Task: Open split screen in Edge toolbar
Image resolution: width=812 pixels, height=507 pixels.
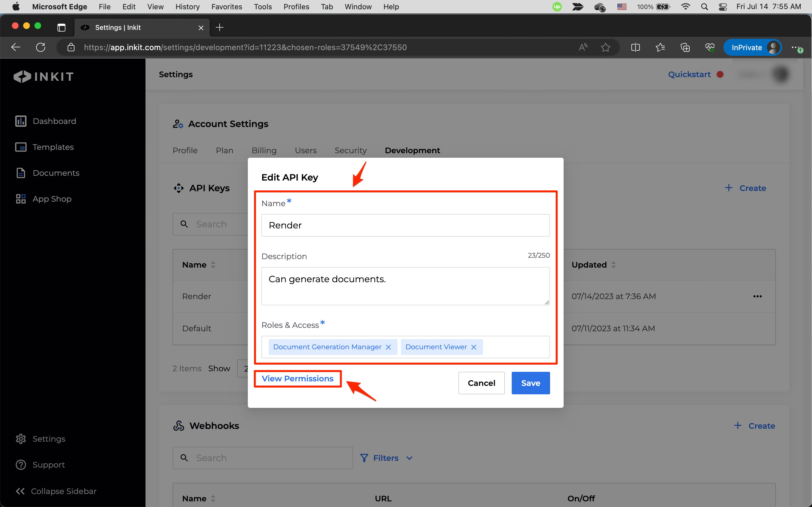Action: (635, 47)
